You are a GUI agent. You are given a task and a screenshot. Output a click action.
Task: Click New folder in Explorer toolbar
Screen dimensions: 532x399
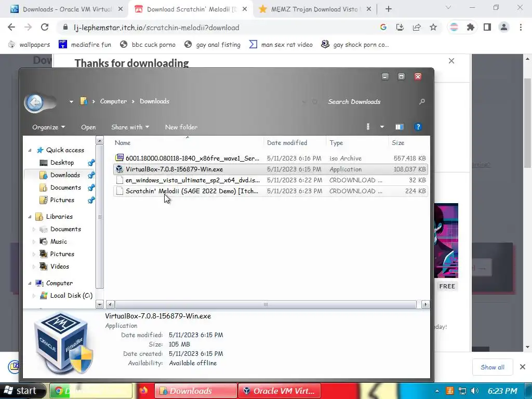click(181, 127)
